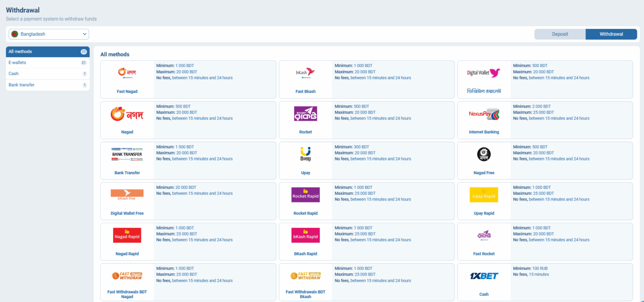Choose the Rocket Rapid purple icon
Image resolution: width=644 pixels, height=302 pixels.
305,195
